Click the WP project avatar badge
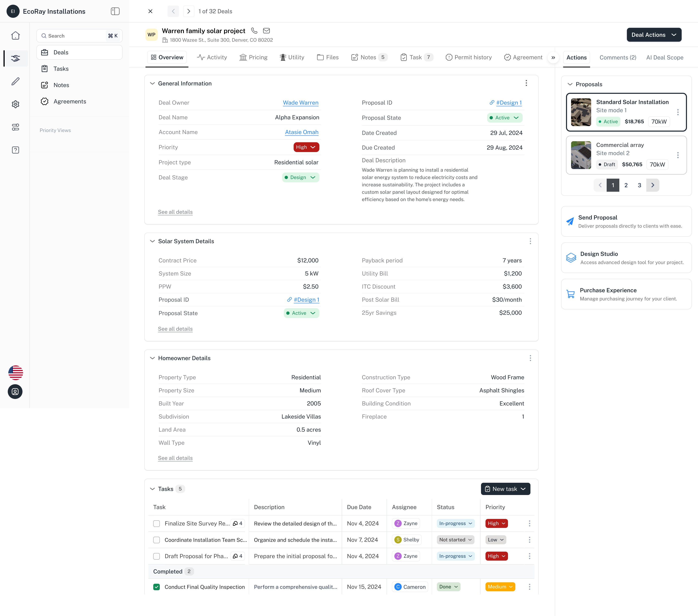Image resolution: width=698 pixels, height=616 pixels. (x=152, y=35)
